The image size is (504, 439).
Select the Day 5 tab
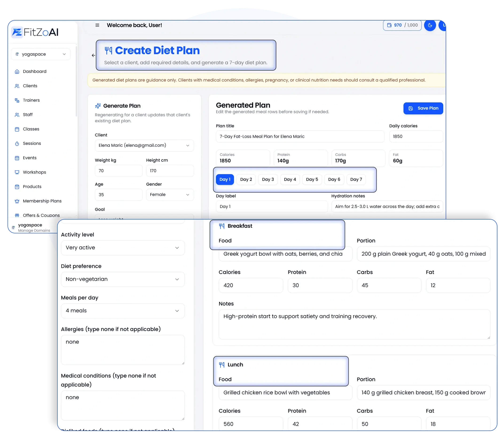pyautogui.click(x=312, y=180)
